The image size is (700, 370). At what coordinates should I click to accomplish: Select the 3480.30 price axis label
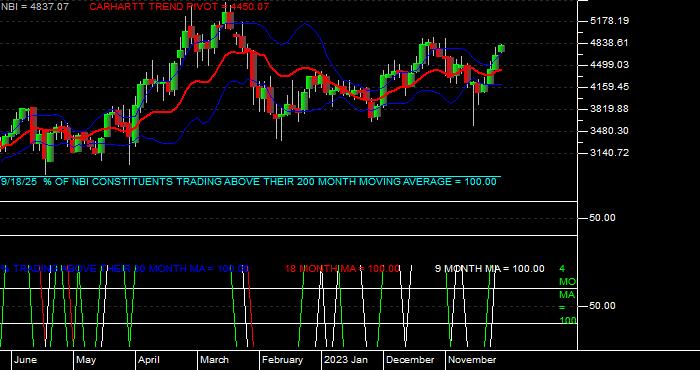pos(609,131)
